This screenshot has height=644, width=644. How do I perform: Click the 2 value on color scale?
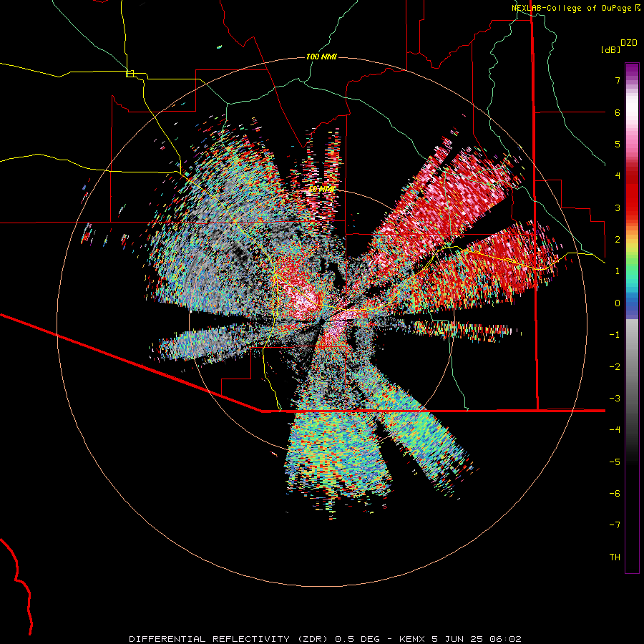618,240
